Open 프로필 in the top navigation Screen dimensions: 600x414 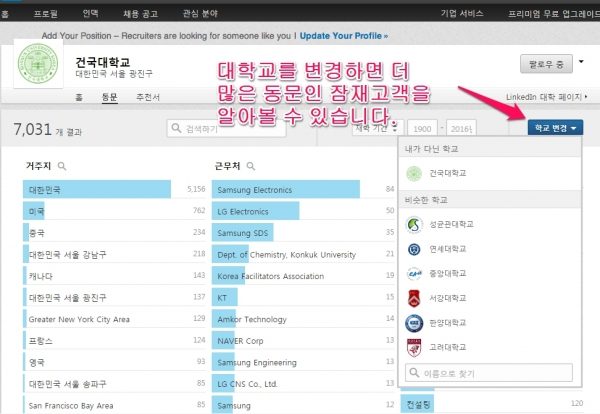click(x=46, y=14)
